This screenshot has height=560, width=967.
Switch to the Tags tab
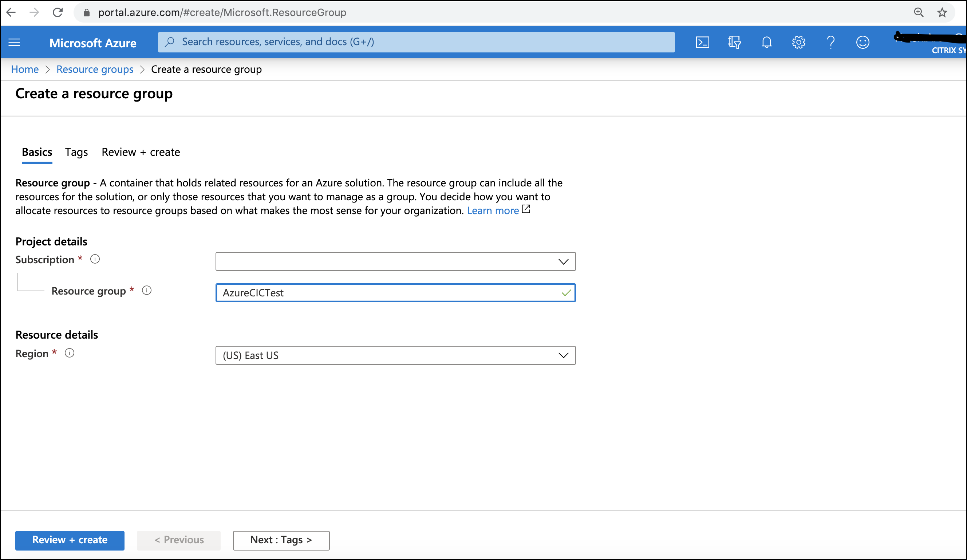76,152
